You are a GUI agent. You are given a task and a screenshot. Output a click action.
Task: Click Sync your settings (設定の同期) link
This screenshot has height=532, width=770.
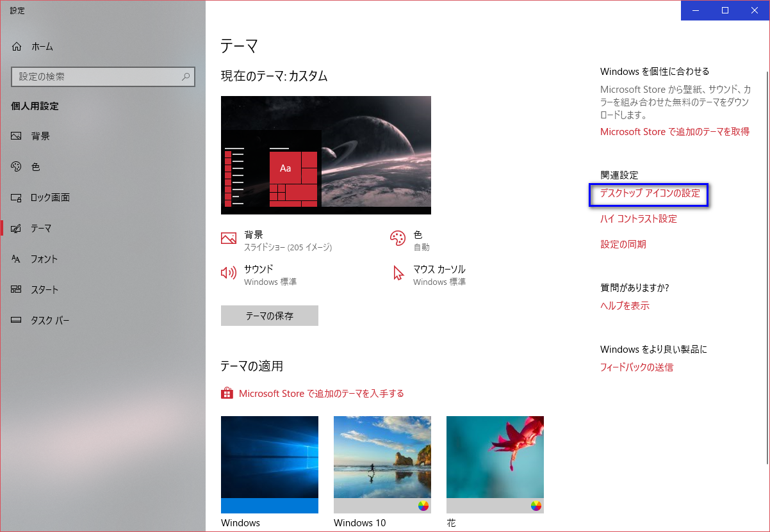(623, 245)
